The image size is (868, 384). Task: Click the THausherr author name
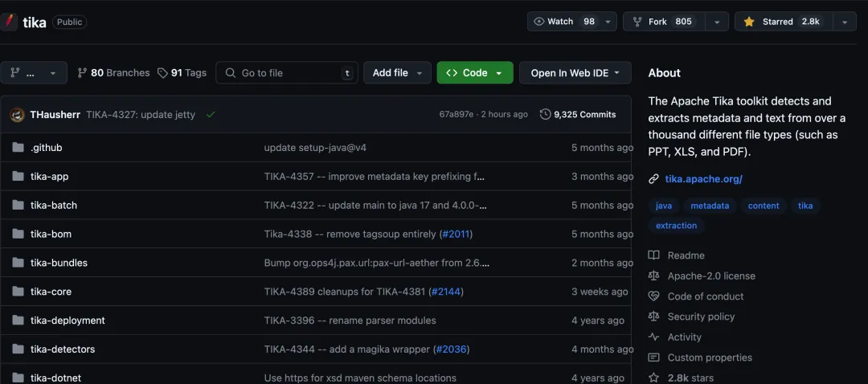click(55, 115)
